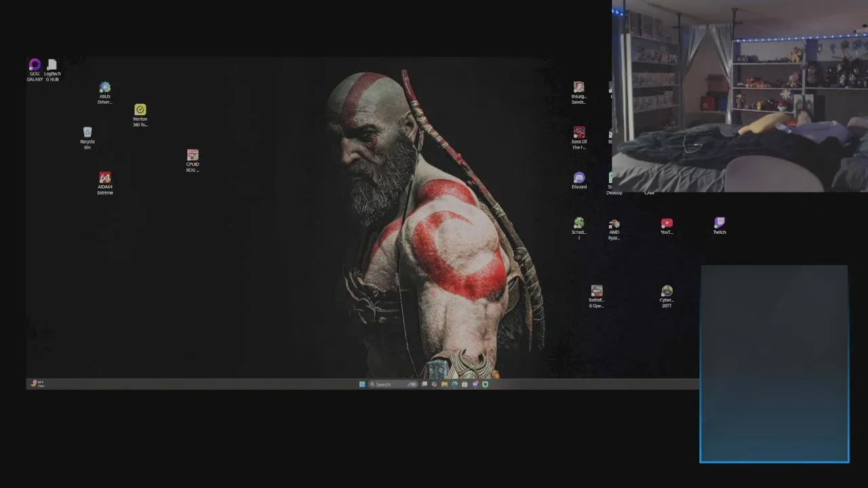The height and width of the screenshot is (488, 868).
Task: Select the AMD Ryzen desktop shortcut
Action: [614, 229]
